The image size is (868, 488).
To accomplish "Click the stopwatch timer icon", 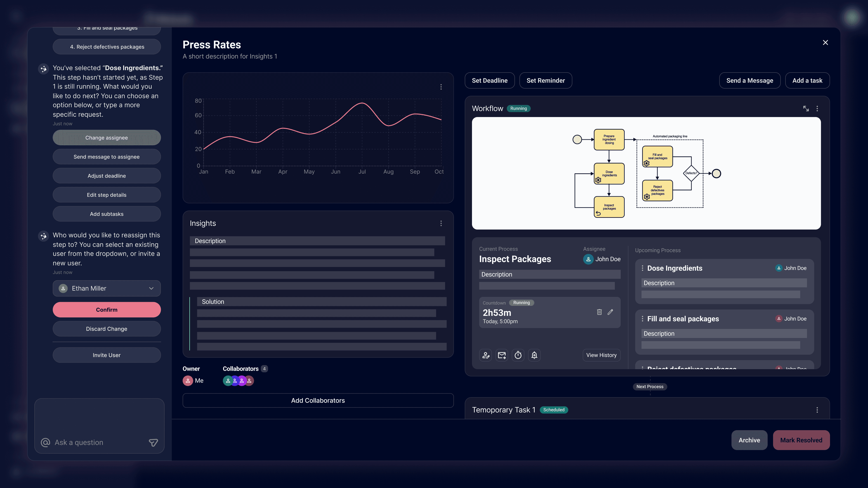I will (x=518, y=355).
